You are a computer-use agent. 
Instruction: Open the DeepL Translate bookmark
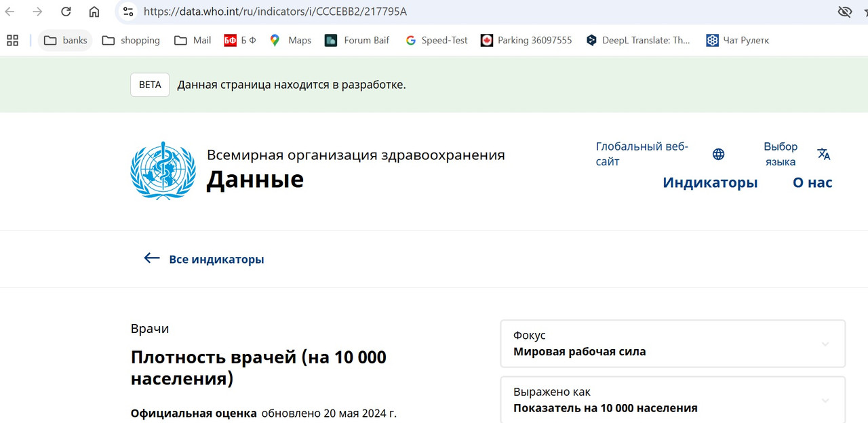click(637, 41)
